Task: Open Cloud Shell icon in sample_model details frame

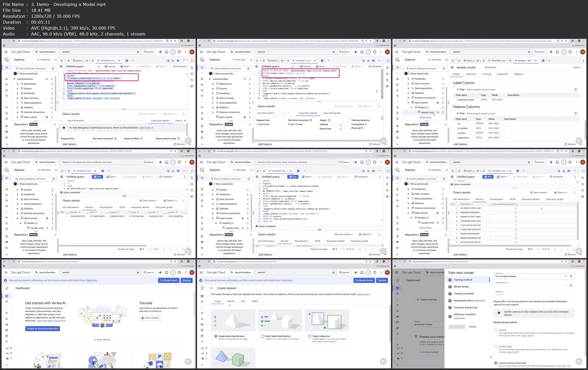Action: [557, 52]
